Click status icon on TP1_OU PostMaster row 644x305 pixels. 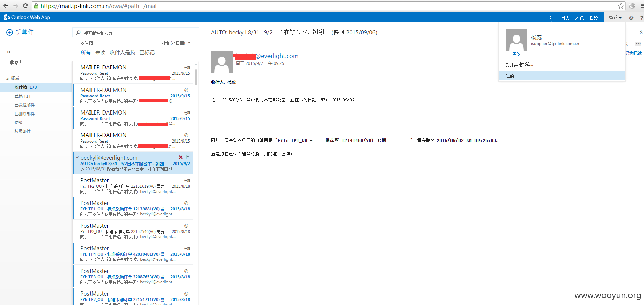click(187, 203)
